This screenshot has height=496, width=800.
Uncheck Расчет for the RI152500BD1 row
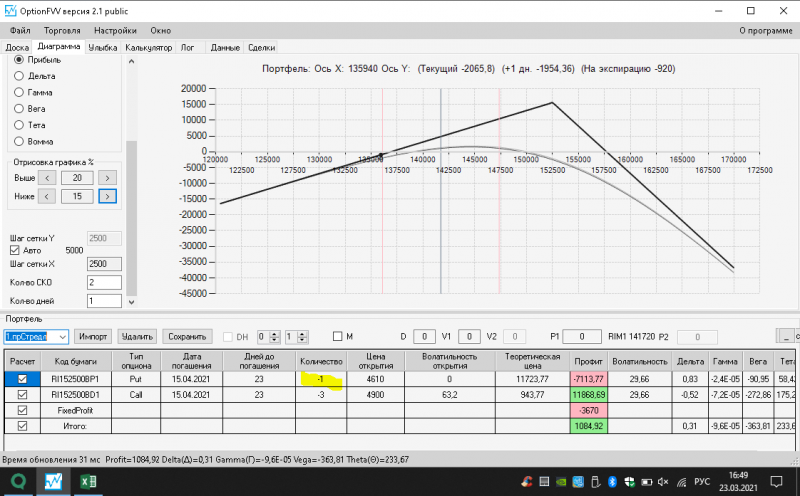point(22,394)
